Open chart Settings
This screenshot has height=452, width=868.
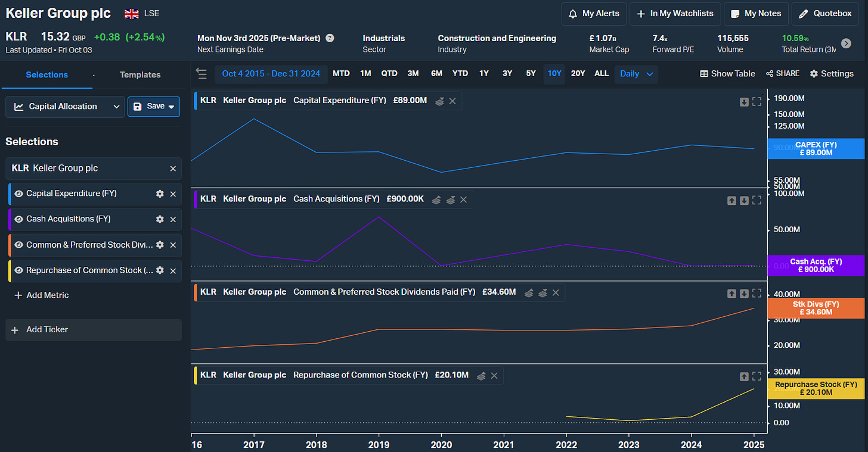point(832,74)
